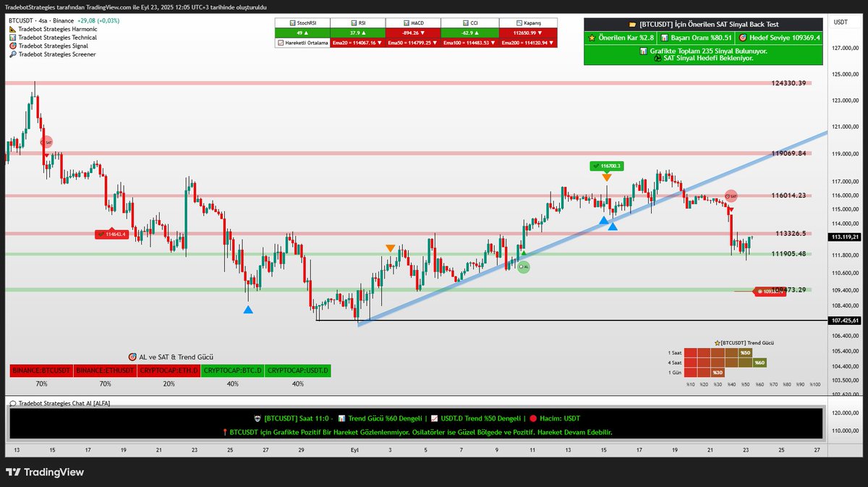The width and height of the screenshot is (868, 487).
Task: Click the Eyl month label on time axis
Action: point(355,449)
